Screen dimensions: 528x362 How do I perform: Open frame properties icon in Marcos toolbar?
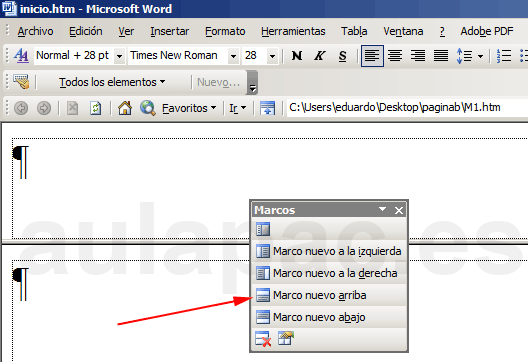[x=286, y=339]
